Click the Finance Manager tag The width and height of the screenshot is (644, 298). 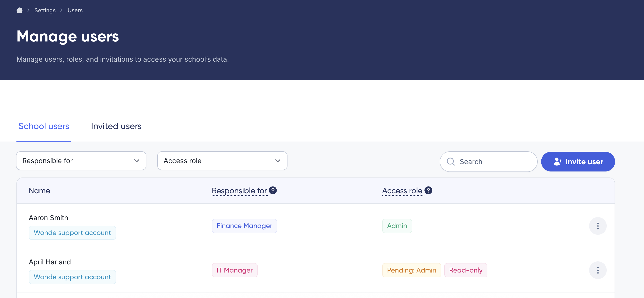pos(244,226)
